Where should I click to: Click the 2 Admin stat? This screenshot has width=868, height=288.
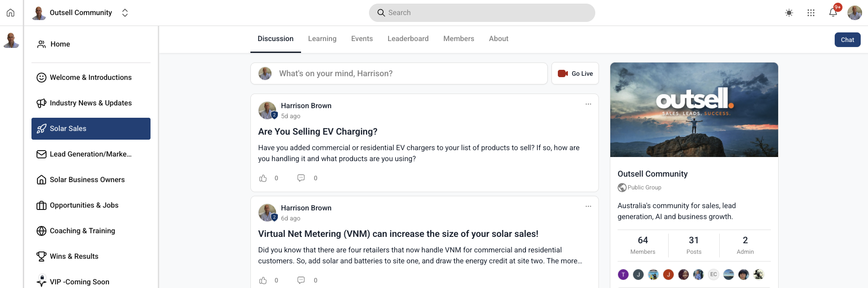point(745,245)
